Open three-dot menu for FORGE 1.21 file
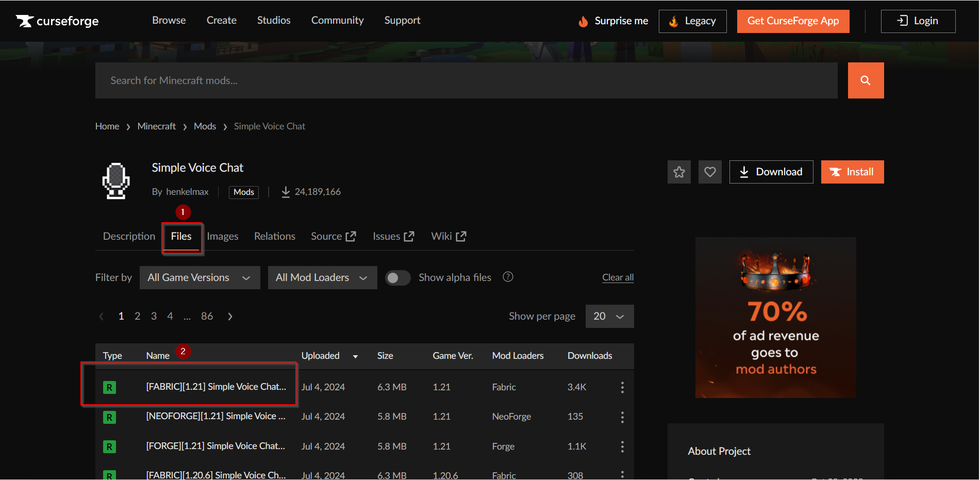 (622, 446)
